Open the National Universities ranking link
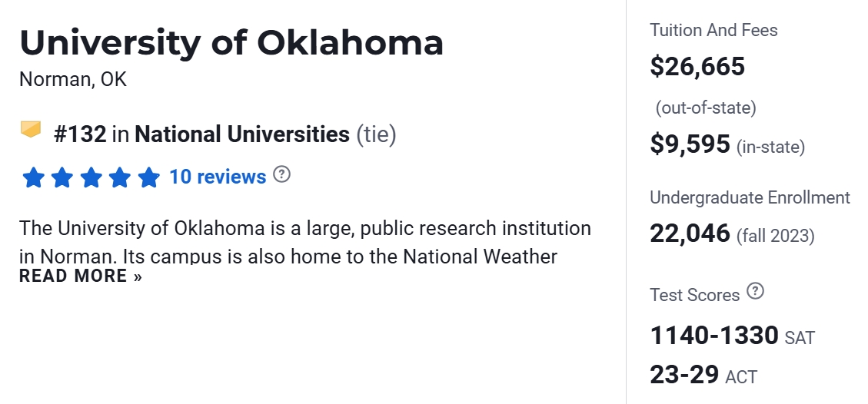 241,135
